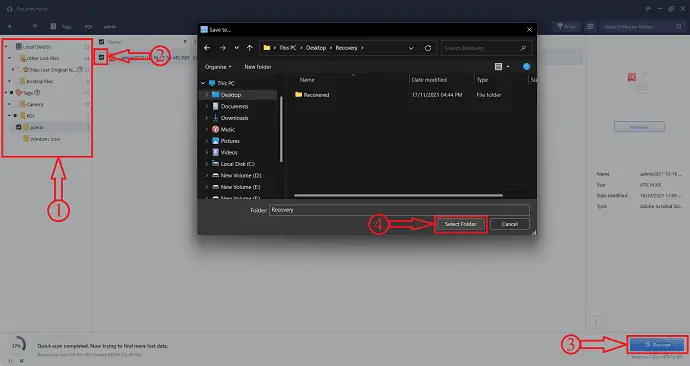Click Select Folder in Save to dialog
Image resolution: width=690 pixels, height=366 pixels.
pyautogui.click(x=460, y=224)
